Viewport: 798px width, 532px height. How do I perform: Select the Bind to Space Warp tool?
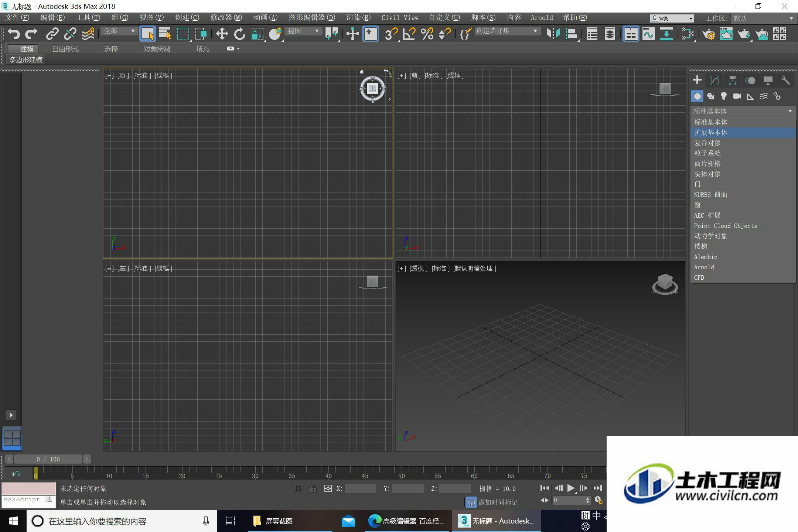tap(88, 34)
